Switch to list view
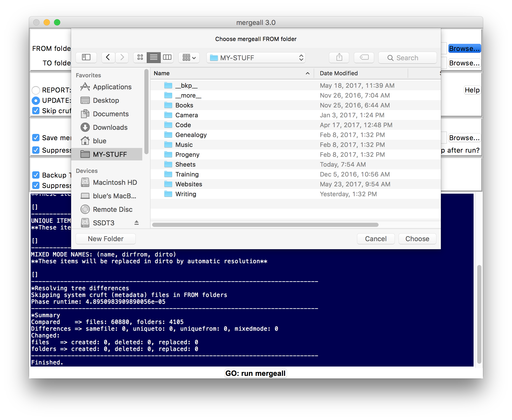 click(154, 57)
